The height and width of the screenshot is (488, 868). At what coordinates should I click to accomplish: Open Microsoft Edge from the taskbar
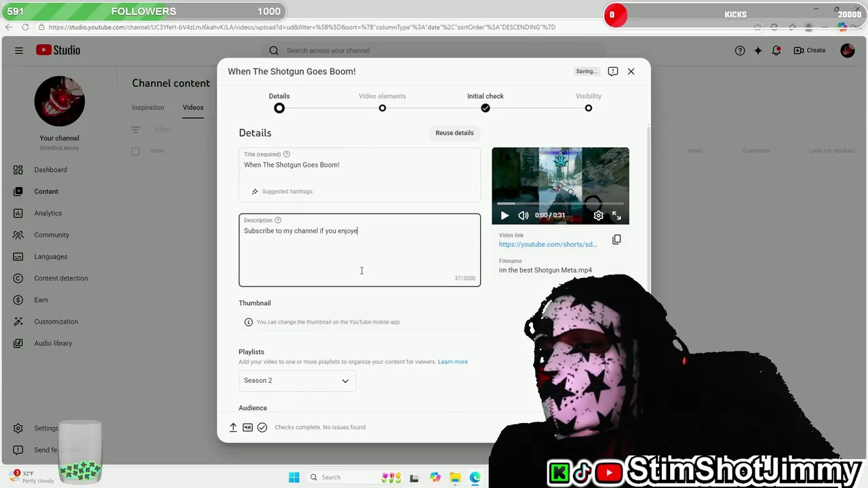[475, 477]
